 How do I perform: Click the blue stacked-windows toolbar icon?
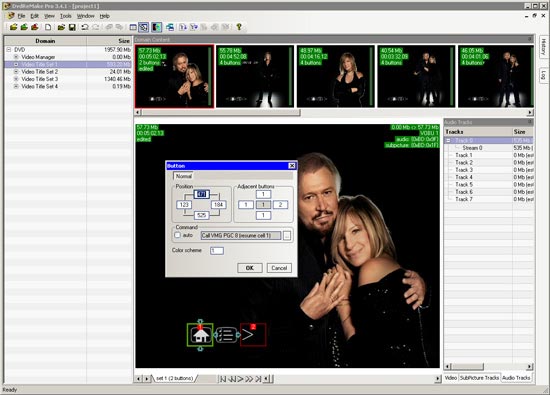click(x=170, y=27)
